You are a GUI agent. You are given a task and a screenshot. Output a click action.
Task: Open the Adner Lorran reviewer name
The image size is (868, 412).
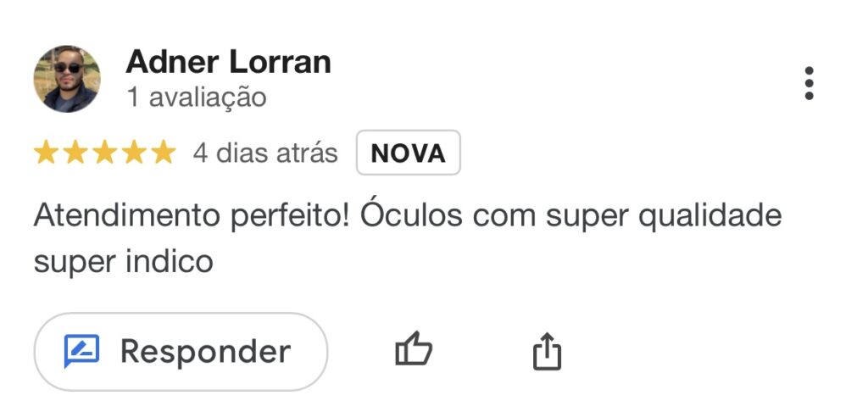pos(228,62)
